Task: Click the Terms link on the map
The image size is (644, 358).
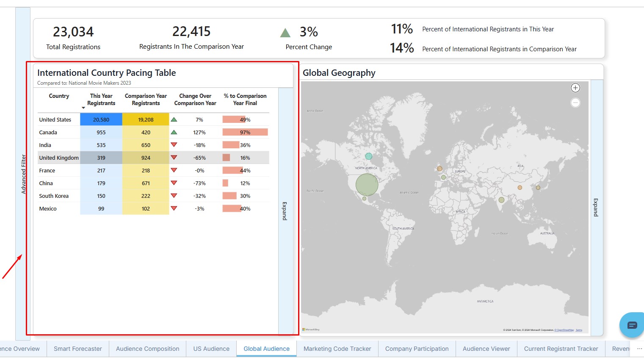Action: [x=579, y=330]
